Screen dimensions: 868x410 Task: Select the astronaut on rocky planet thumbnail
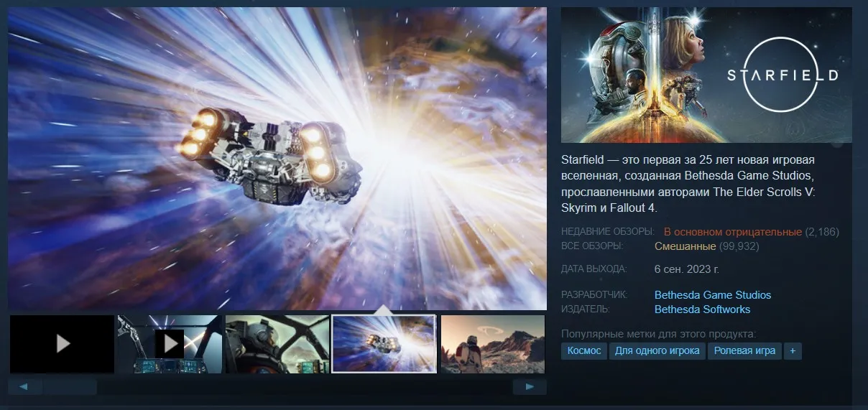(493, 344)
